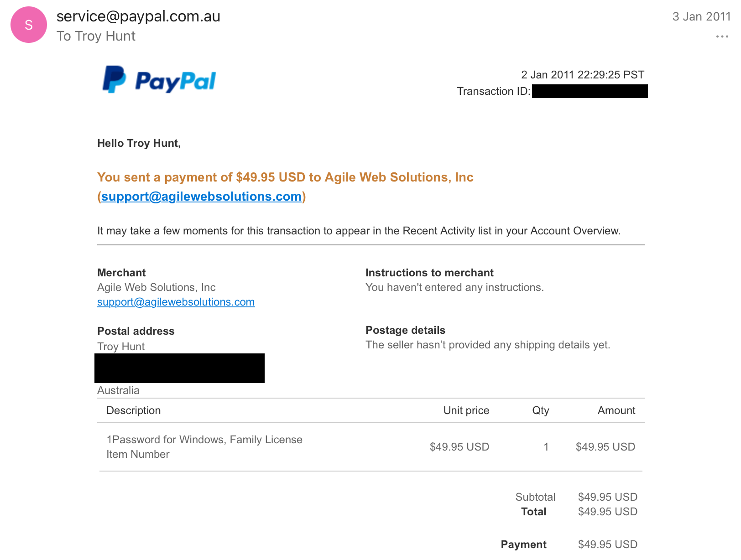Click the Unit price column header
This screenshot has width=741, height=560.
coord(466,410)
